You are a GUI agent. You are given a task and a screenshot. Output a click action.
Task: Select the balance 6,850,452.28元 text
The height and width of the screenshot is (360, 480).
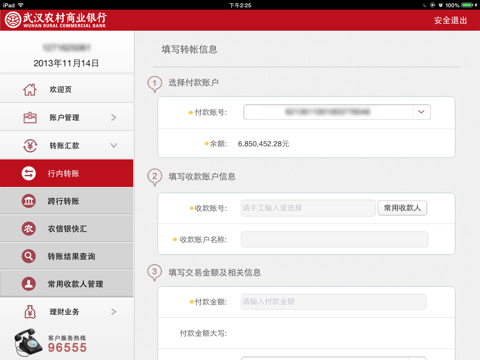point(263,144)
